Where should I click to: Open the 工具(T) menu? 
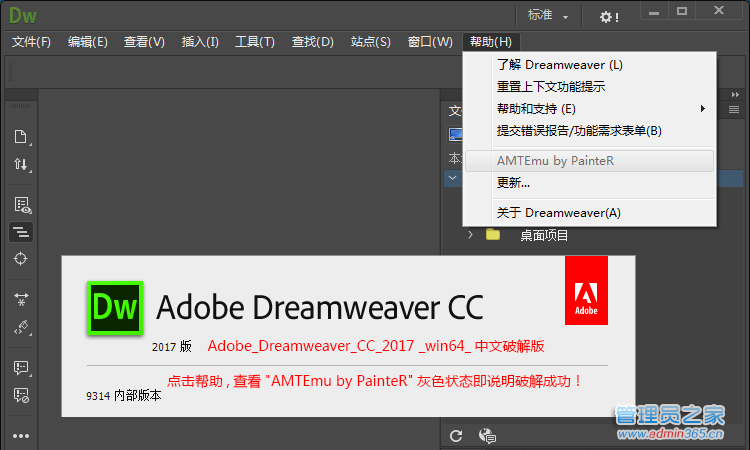[x=254, y=42]
